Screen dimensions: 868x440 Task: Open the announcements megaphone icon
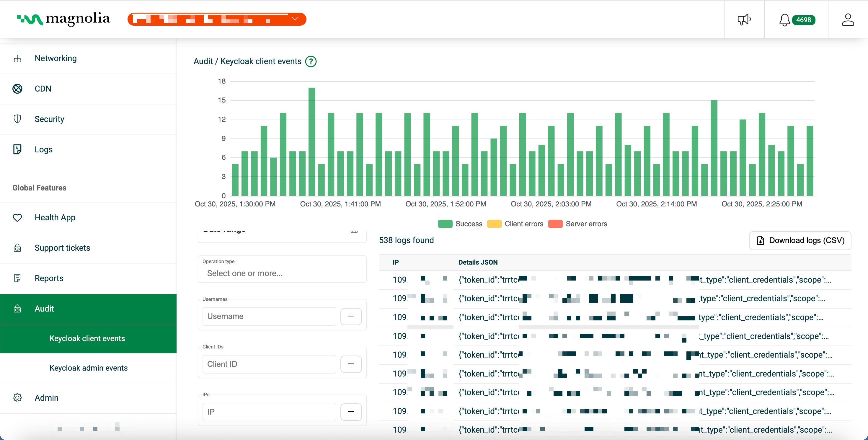744,19
